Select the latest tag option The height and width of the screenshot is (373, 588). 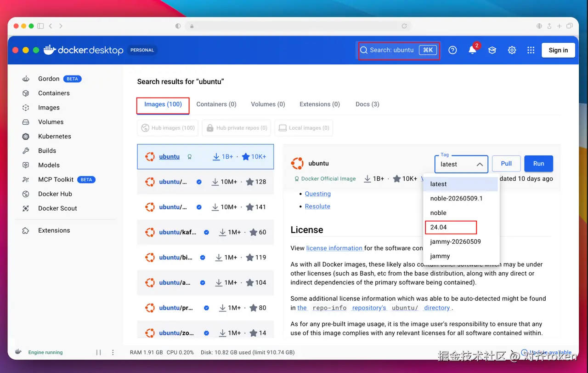pyautogui.click(x=461, y=184)
